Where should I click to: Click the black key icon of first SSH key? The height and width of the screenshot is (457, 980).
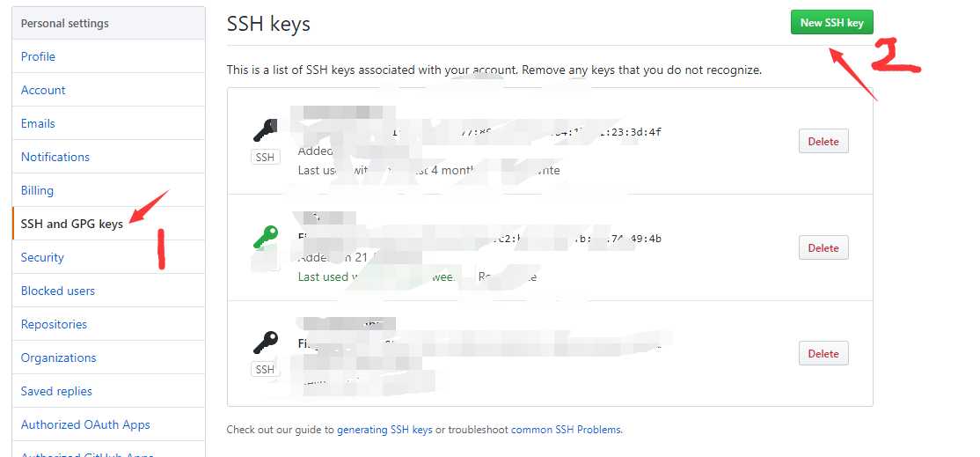(265, 130)
